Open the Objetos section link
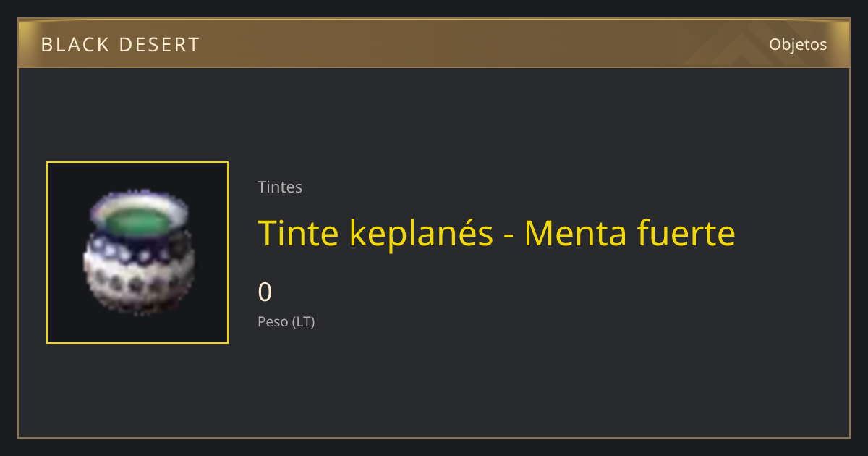The image size is (868, 456). tap(798, 44)
